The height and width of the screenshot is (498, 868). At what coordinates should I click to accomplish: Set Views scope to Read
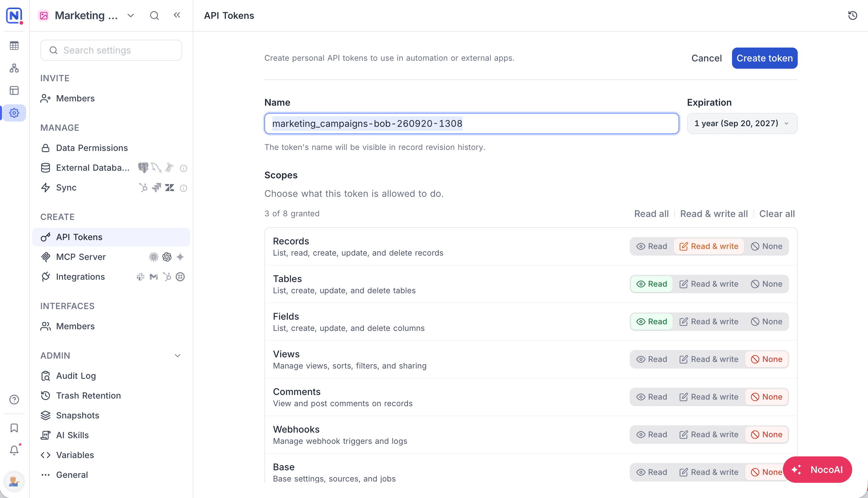click(652, 359)
